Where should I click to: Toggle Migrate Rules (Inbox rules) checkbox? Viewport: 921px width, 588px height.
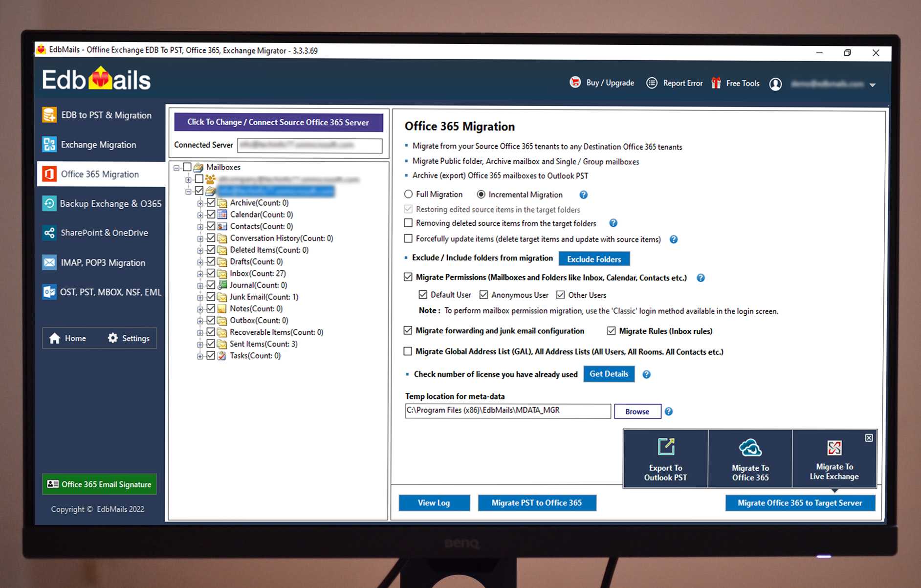[x=611, y=331]
